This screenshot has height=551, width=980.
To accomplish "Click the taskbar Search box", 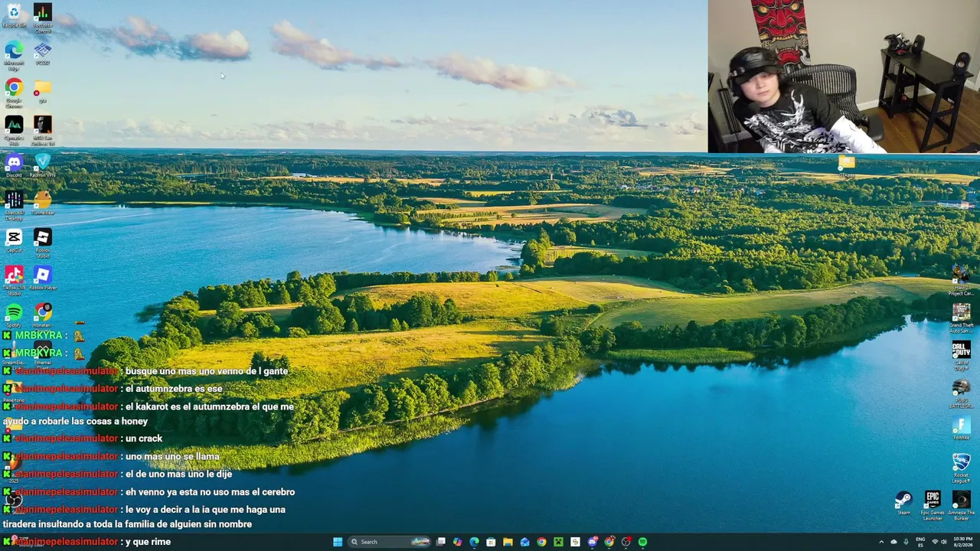I will (390, 542).
